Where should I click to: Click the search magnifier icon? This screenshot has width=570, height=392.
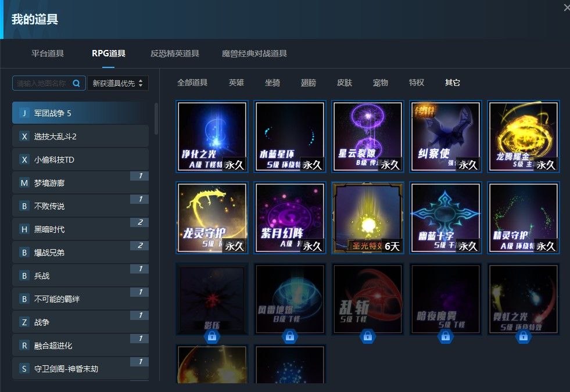[76, 83]
